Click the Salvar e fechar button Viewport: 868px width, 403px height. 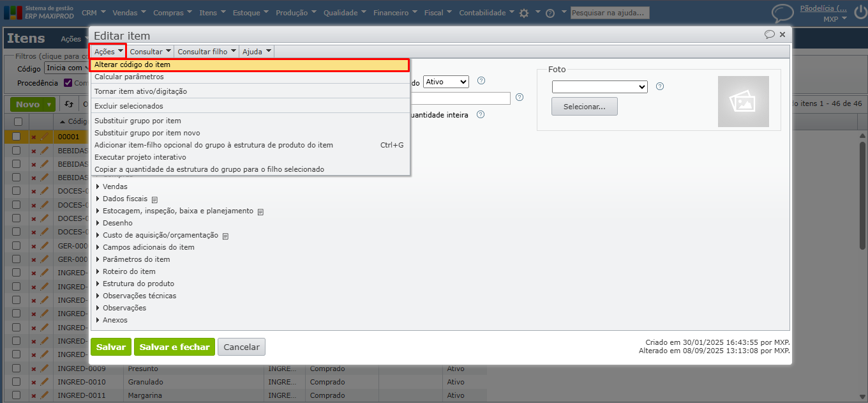(174, 347)
